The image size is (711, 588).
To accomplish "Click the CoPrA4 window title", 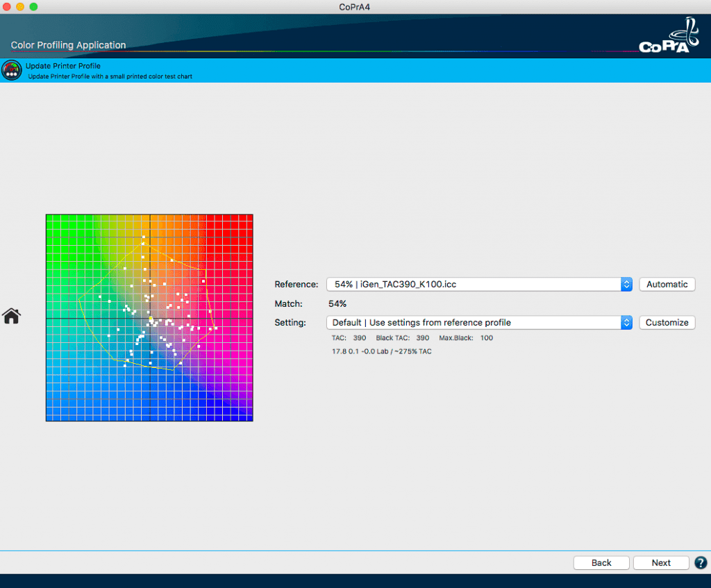I will [x=355, y=8].
